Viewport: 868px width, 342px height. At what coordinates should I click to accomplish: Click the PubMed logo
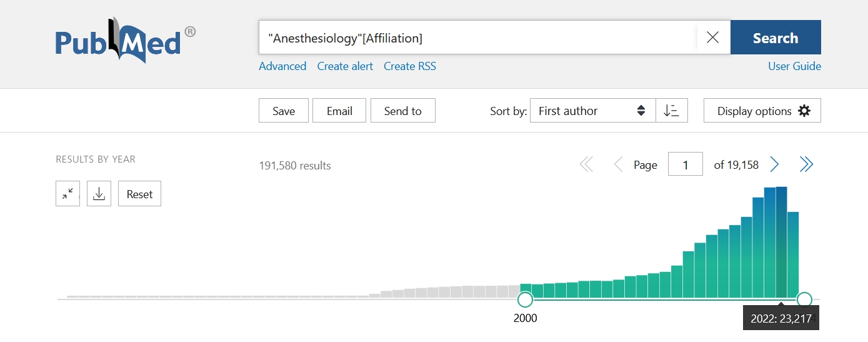click(x=125, y=41)
